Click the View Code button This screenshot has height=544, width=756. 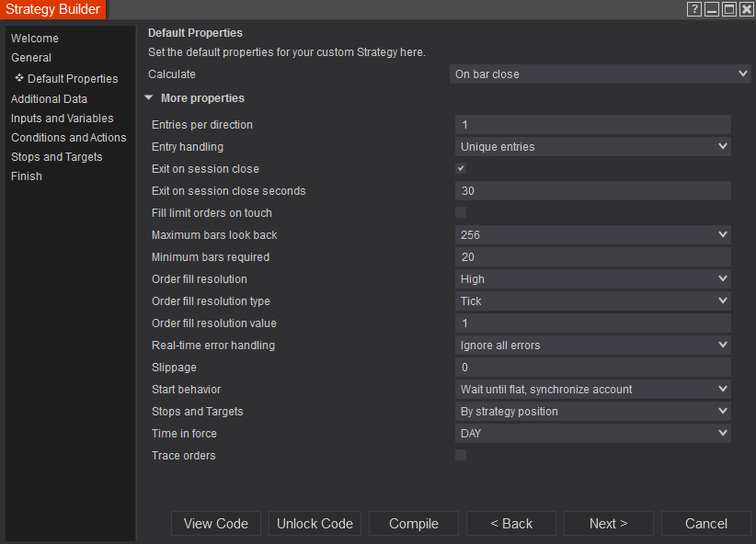216,524
